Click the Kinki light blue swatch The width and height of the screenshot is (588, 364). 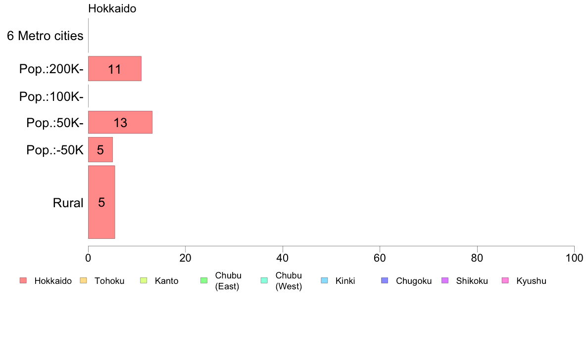click(324, 280)
